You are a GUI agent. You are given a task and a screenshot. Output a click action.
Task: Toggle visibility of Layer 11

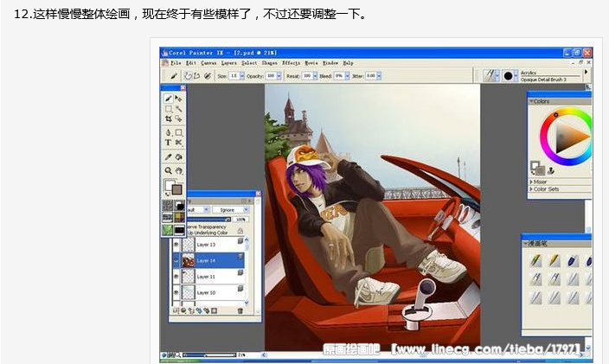pyautogui.click(x=176, y=276)
